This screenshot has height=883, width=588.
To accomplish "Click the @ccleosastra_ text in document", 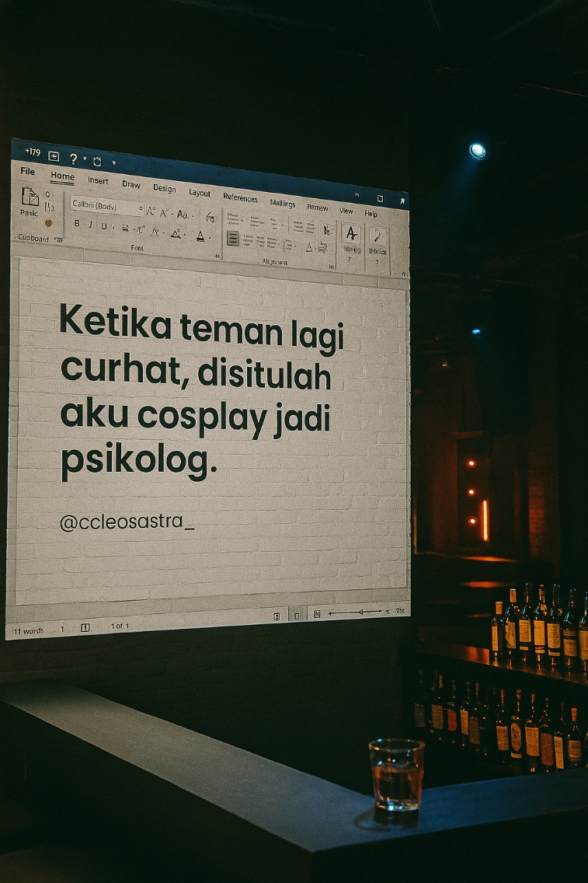I will pyautogui.click(x=127, y=522).
